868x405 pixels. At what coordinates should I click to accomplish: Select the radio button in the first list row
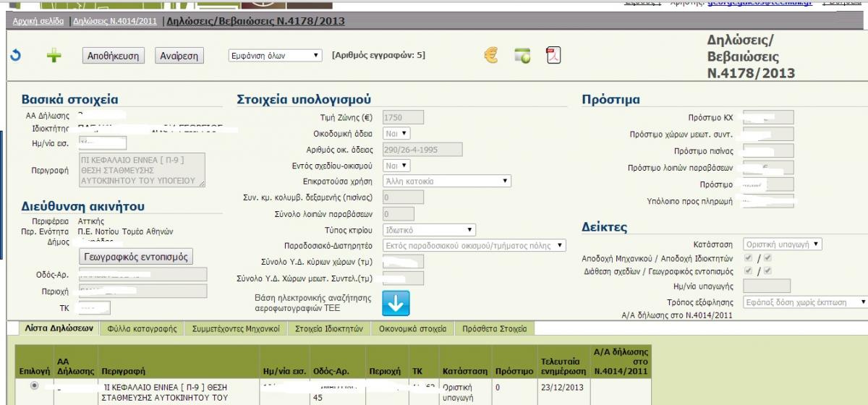[x=33, y=387]
